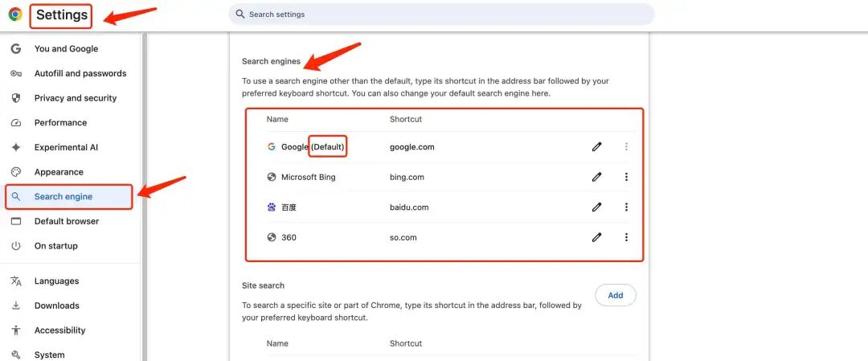Click the globe icon next to 360
Viewport: 868px width, 361px height.
(272, 237)
